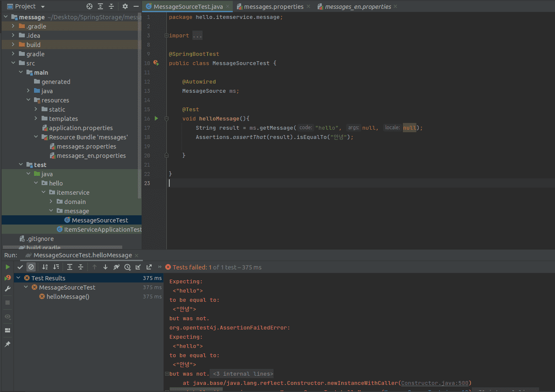Rerun the test with green play button
Screen dimensions: 555x392
[x=8, y=267]
